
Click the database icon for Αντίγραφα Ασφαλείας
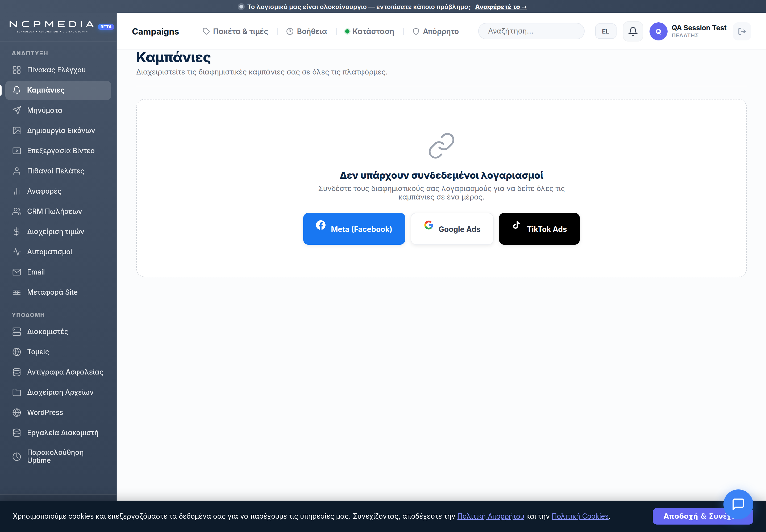[x=17, y=372]
